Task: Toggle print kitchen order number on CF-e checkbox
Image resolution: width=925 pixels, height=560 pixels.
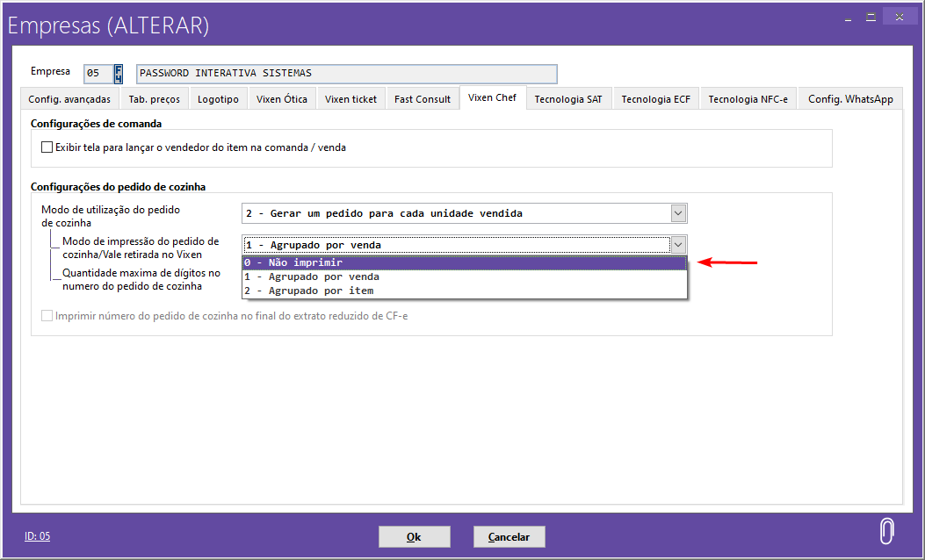Action: coord(47,316)
